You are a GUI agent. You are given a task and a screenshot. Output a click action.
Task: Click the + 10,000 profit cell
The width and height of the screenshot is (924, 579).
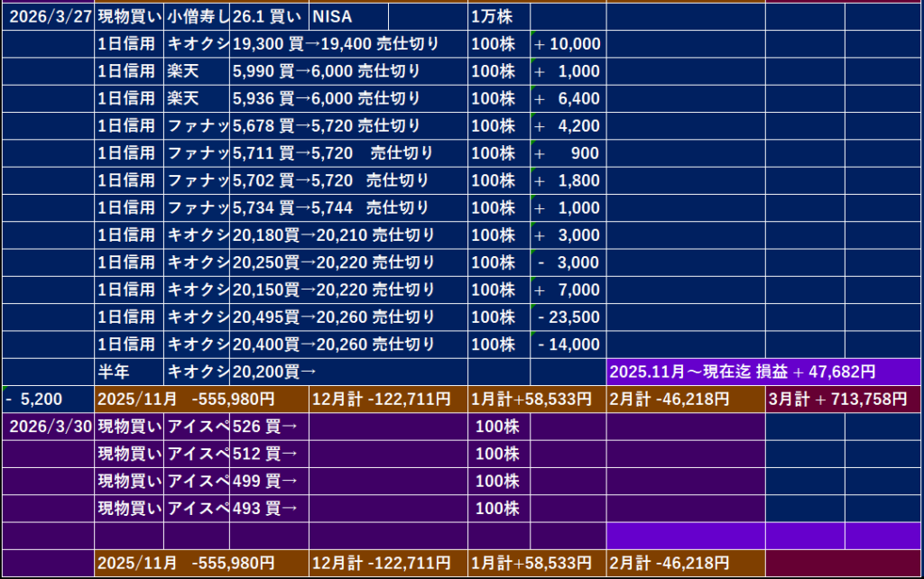click(568, 44)
